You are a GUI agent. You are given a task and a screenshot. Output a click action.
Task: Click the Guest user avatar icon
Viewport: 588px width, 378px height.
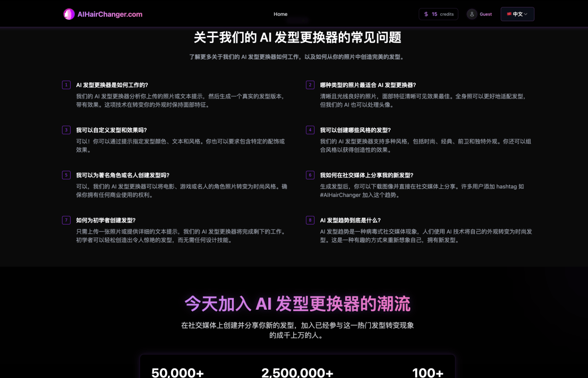[x=472, y=14]
